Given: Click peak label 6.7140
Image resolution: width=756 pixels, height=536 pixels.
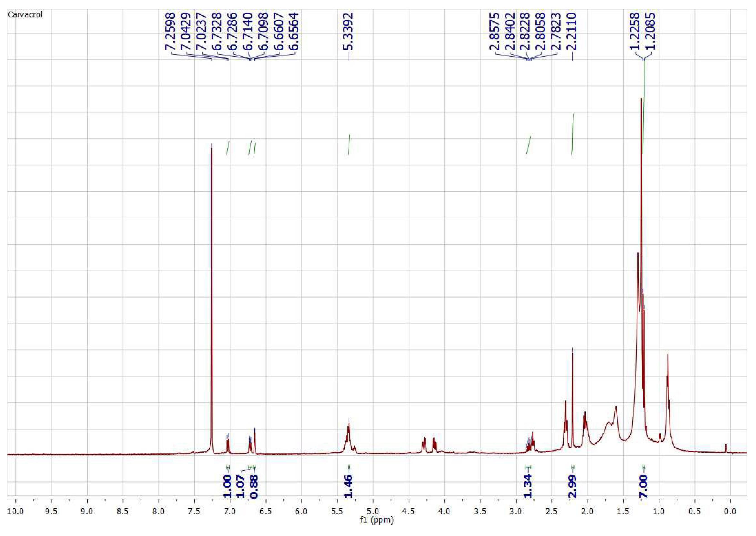Looking at the screenshot, I should pyautogui.click(x=248, y=32).
